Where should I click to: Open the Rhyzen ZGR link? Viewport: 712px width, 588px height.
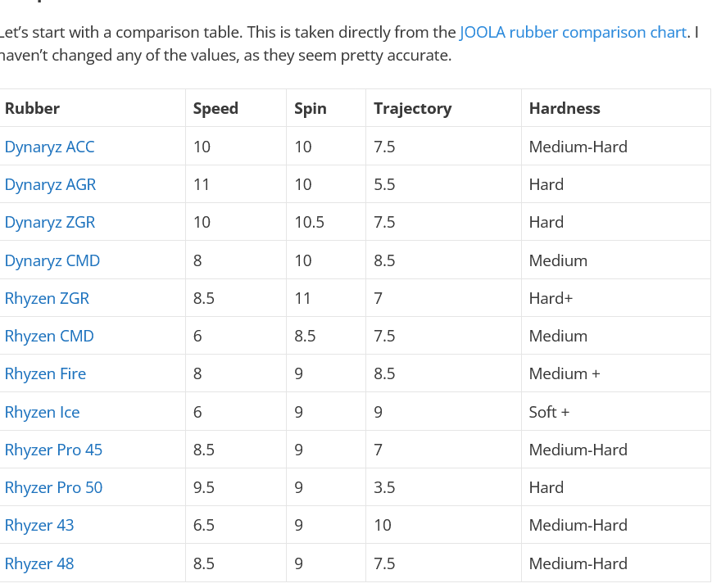(47, 298)
